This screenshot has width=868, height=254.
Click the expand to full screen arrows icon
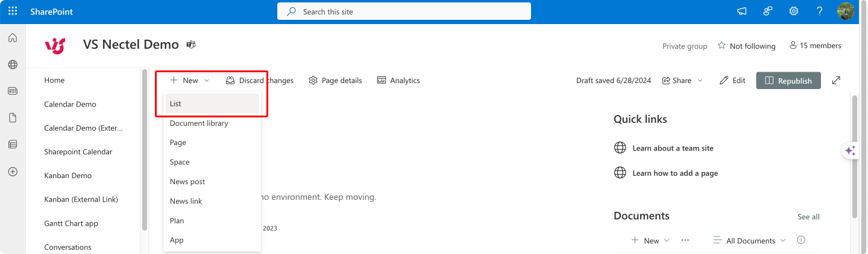point(836,81)
